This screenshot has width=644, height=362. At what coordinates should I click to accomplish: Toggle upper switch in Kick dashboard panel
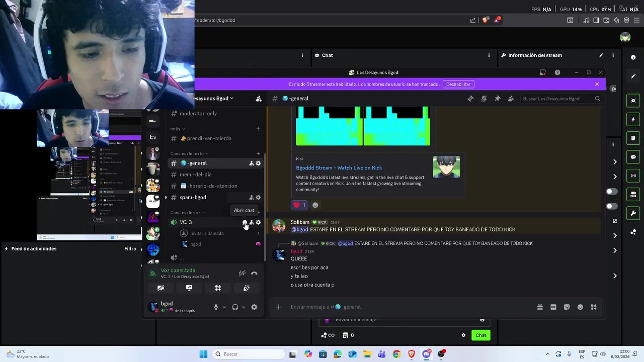(612, 192)
